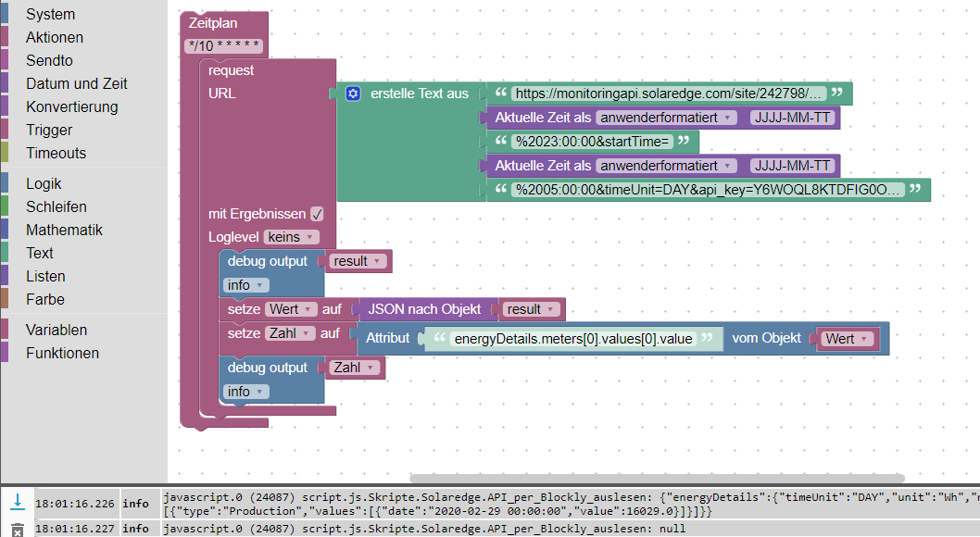Select the 'erstelle Text aus' block label
The height and width of the screenshot is (537, 980).
[420, 94]
